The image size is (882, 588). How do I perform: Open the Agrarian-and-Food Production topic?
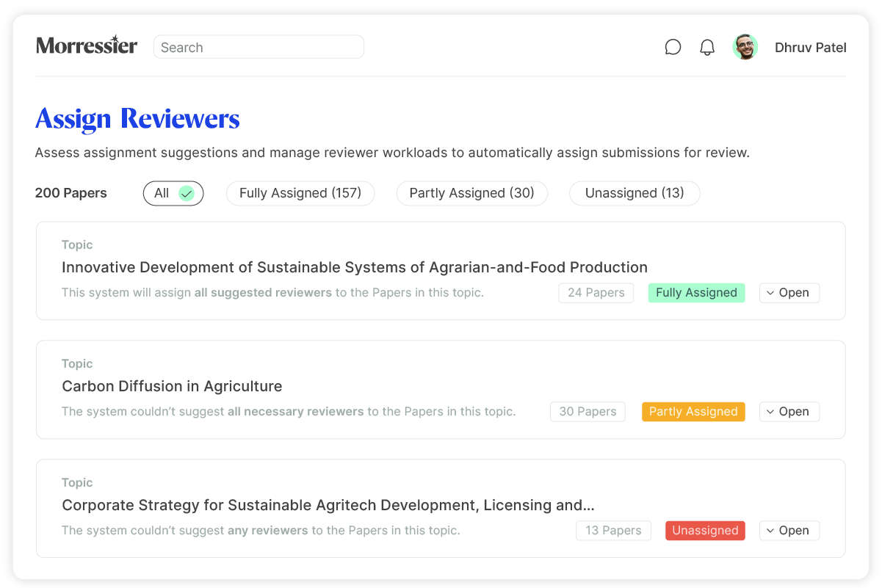pos(789,293)
